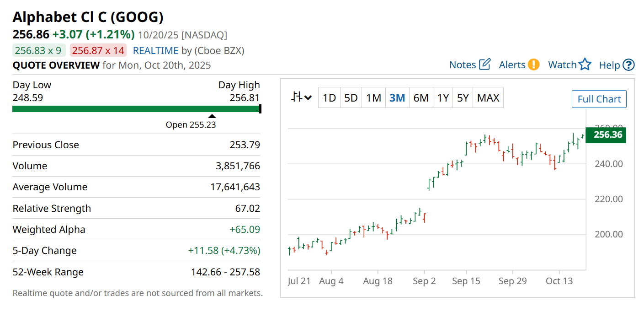Click the 256.36 price label on chart
This screenshot has width=644, height=312.
tap(605, 135)
